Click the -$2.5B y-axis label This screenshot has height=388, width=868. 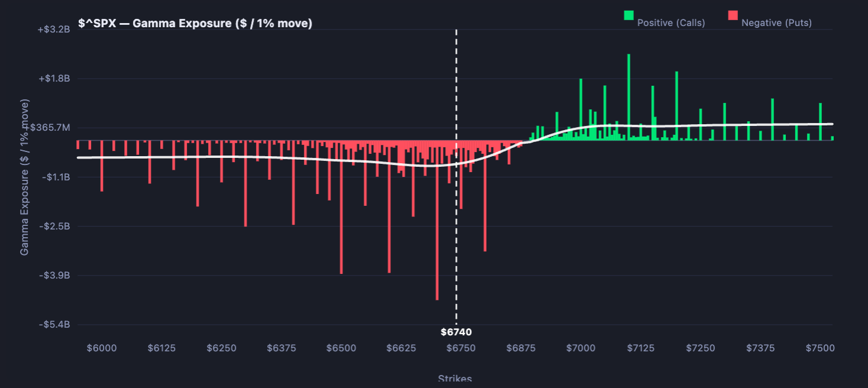pyautogui.click(x=56, y=226)
